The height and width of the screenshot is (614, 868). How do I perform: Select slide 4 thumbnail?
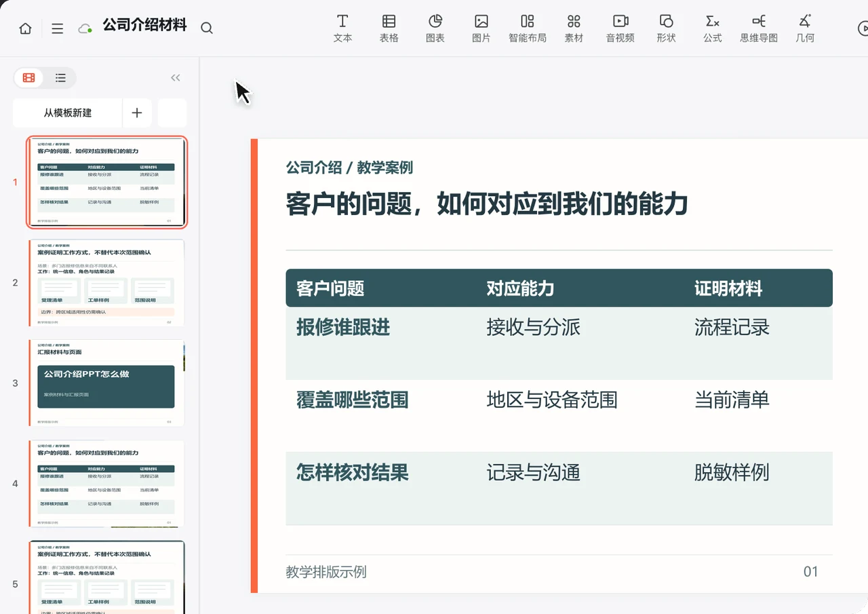pos(107,484)
